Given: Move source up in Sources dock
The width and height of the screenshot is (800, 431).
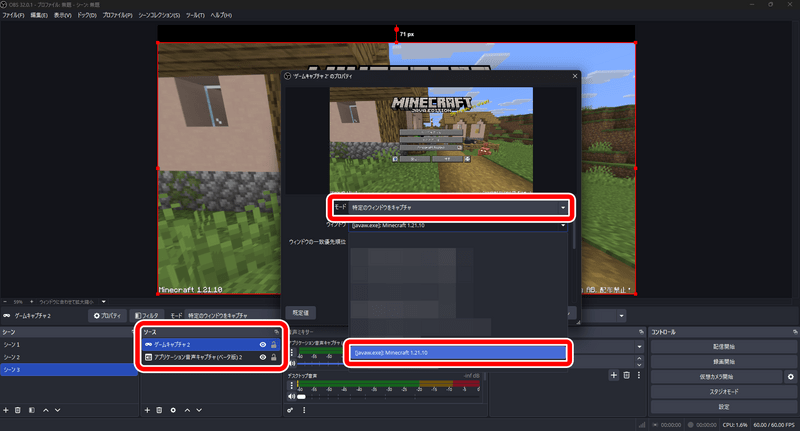Looking at the screenshot, I should click(x=187, y=410).
